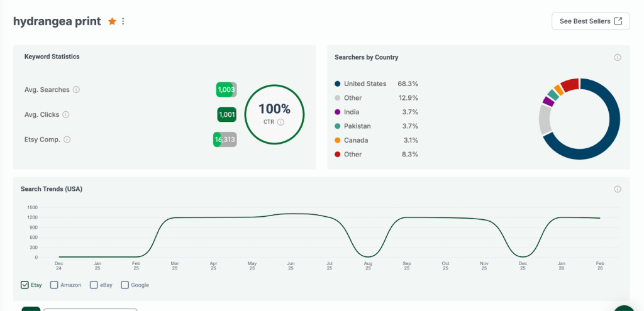This screenshot has height=311, width=644.
Task: Open the three-dot options menu beside title
Action: click(x=123, y=21)
